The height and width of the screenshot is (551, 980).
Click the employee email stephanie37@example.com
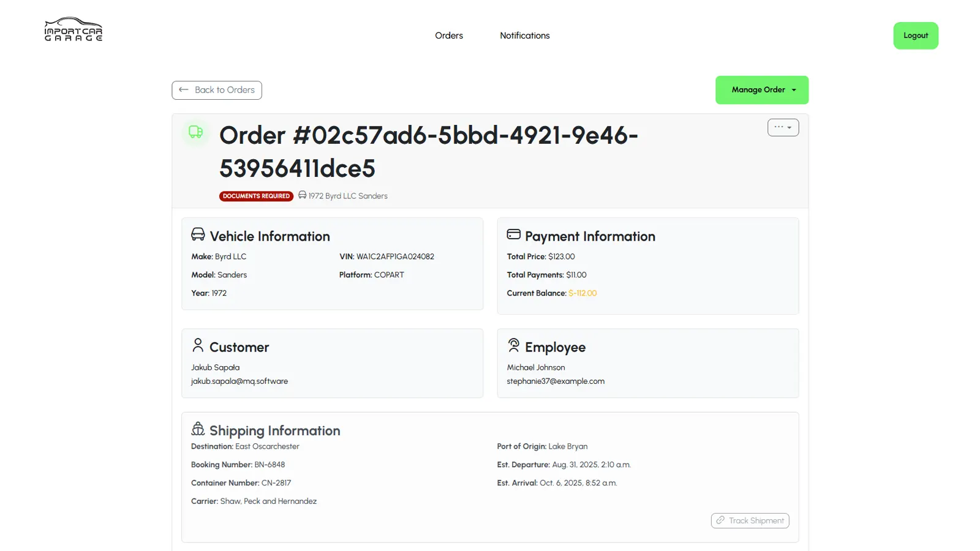pos(556,381)
